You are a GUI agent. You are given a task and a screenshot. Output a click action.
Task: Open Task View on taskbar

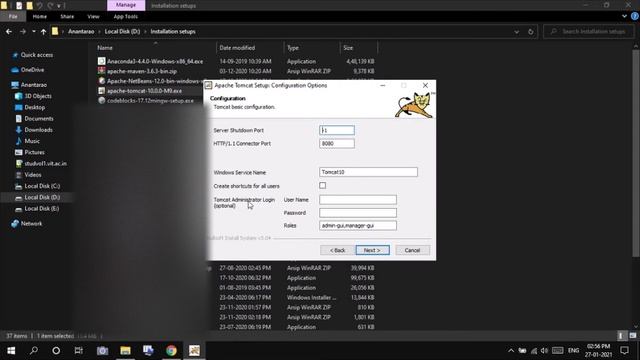click(78, 351)
